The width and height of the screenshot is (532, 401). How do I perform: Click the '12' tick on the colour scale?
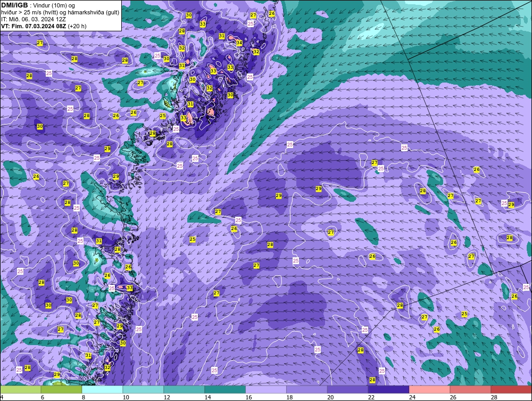click(x=167, y=397)
